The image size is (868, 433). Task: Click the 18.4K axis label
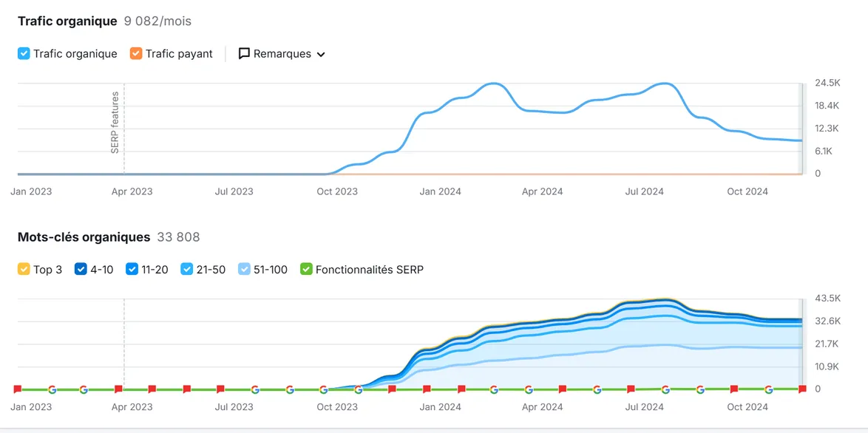pos(827,106)
